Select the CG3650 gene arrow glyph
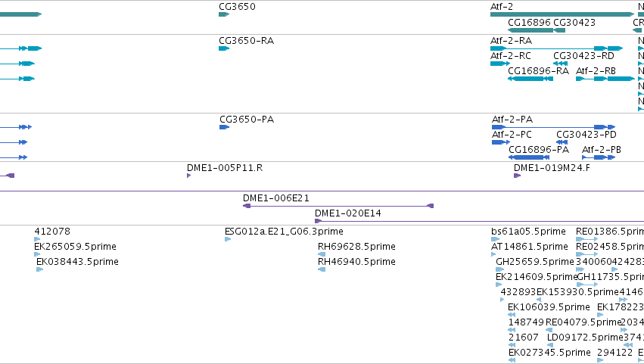 click(x=224, y=14)
